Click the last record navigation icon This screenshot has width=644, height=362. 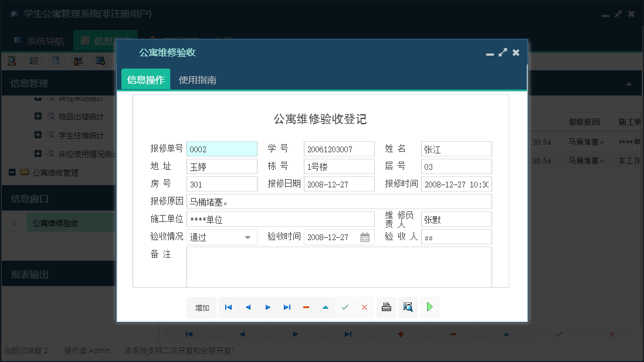(287, 307)
